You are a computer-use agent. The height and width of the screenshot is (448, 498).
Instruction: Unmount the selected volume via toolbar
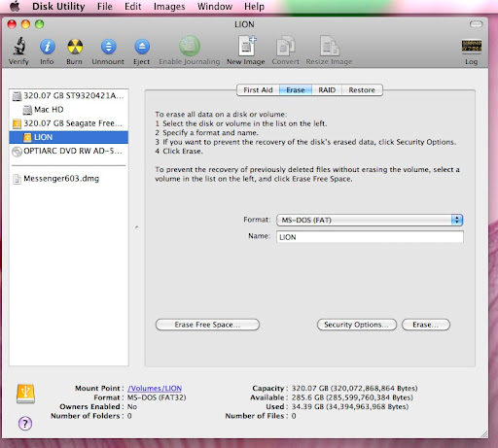[x=108, y=47]
